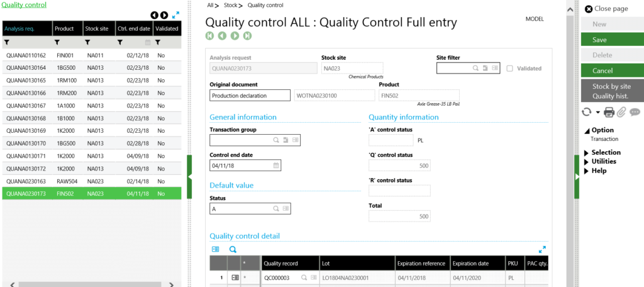The image size is (644, 287).
Task: Open filter for the Ctrl. end date column
Action: click(120, 42)
